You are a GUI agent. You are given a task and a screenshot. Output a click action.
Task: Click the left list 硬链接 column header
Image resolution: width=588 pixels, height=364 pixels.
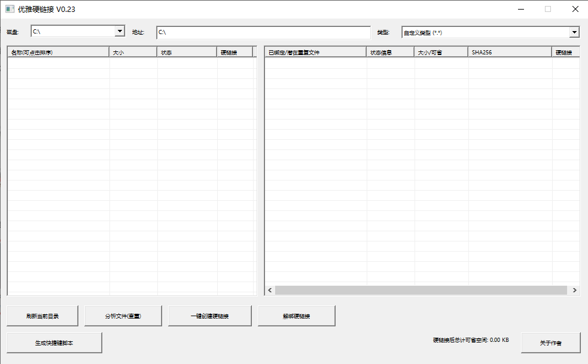(234, 53)
